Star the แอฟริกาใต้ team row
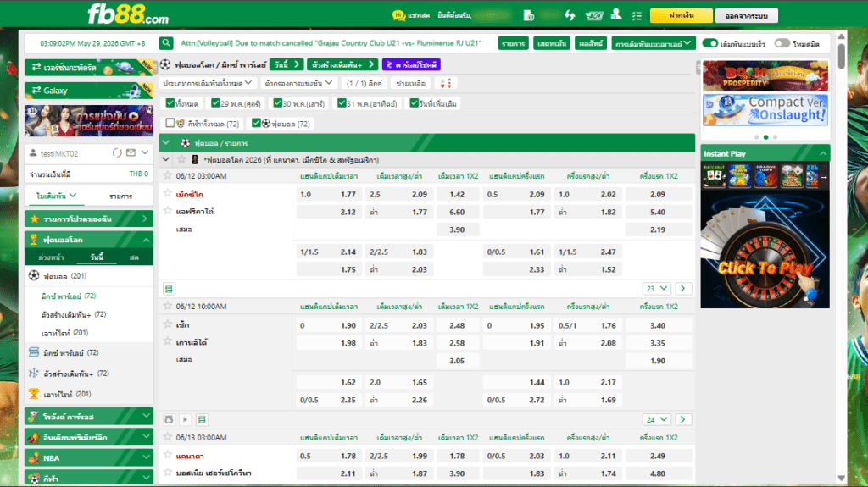The height and width of the screenshot is (487, 868). (x=168, y=210)
